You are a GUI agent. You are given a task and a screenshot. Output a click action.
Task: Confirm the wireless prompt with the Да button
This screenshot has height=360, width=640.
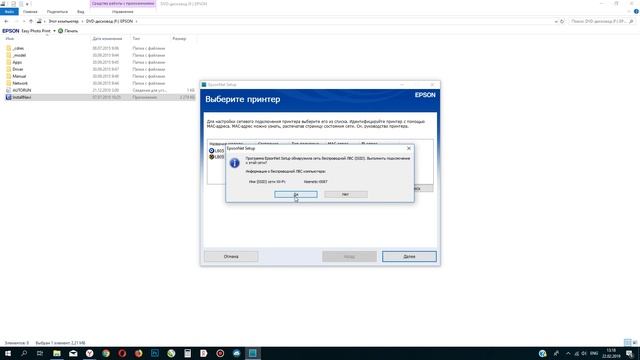coord(296,194)
